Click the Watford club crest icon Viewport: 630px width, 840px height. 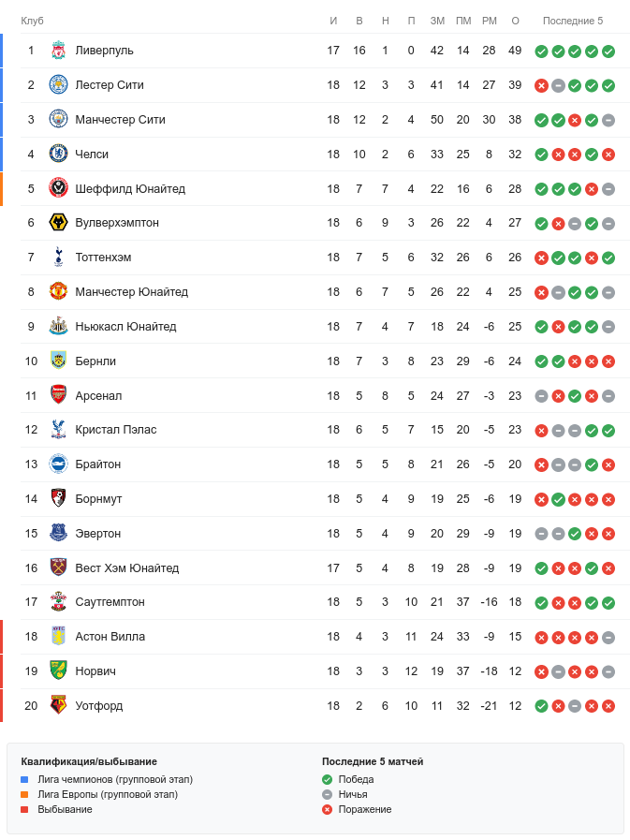click(58, 706)
